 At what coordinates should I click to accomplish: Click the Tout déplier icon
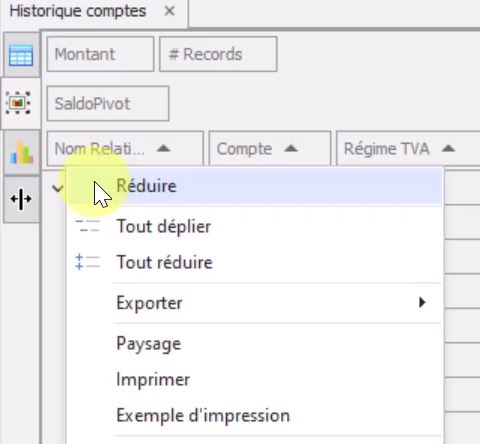click(x=87, y=226)
